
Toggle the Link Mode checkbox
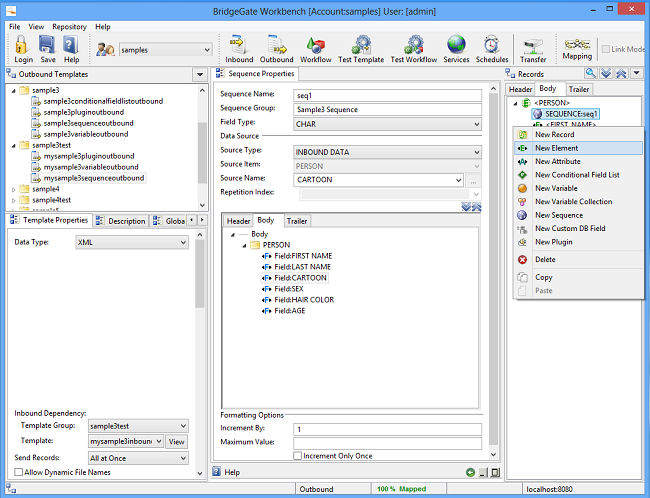click(606, 49)
